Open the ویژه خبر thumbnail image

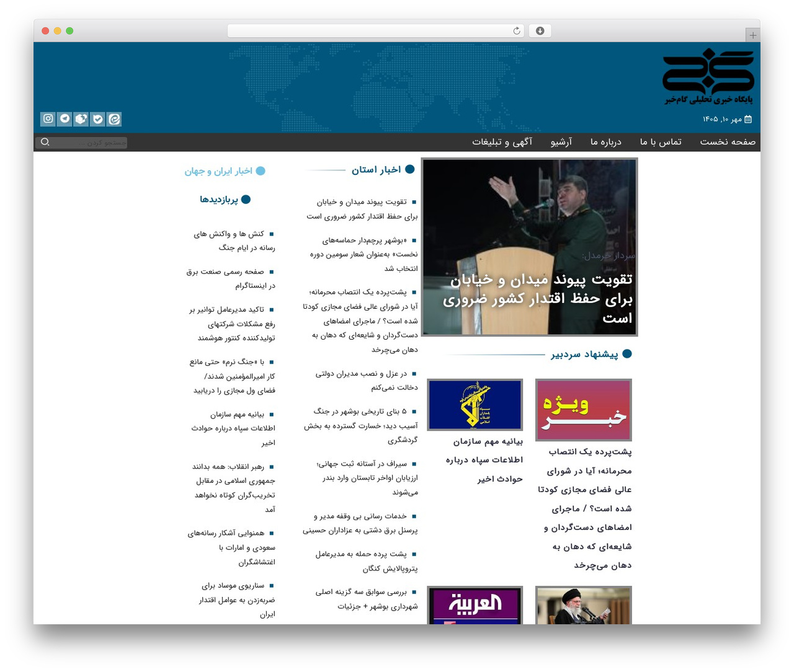584,410
